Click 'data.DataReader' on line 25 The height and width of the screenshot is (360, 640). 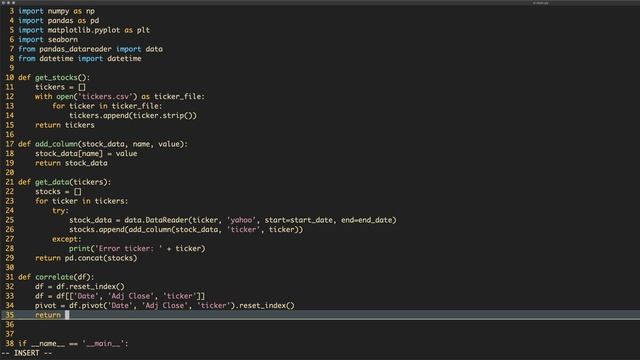156,220
